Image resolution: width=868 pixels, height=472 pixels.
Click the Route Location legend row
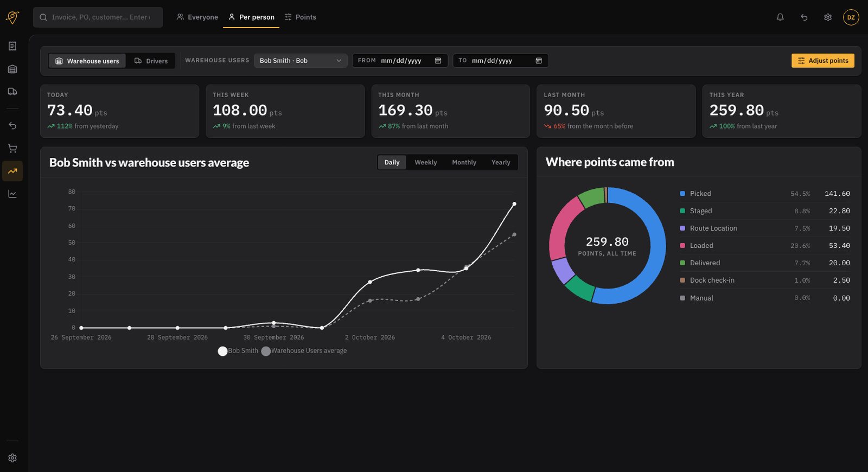click(765, 228)
